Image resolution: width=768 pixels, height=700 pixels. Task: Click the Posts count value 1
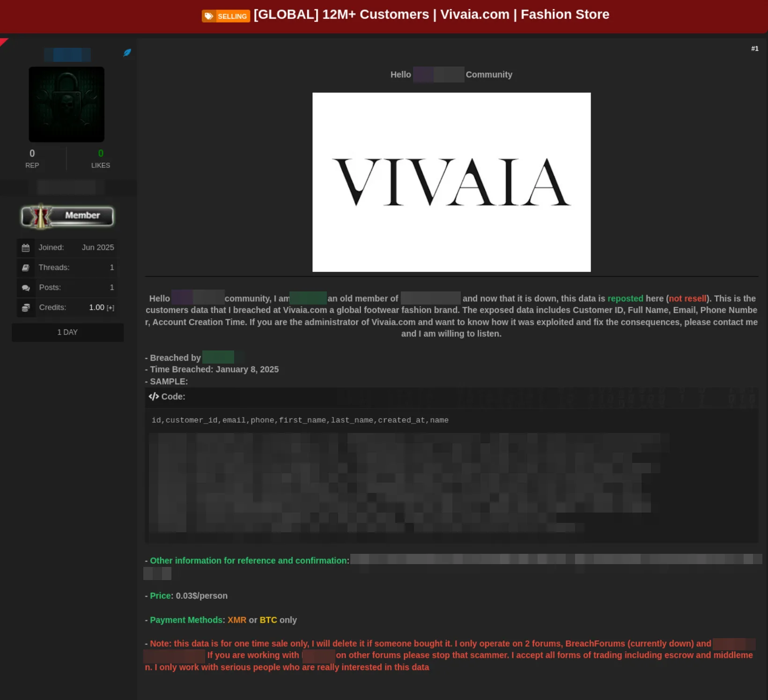[x=112, y=288]
